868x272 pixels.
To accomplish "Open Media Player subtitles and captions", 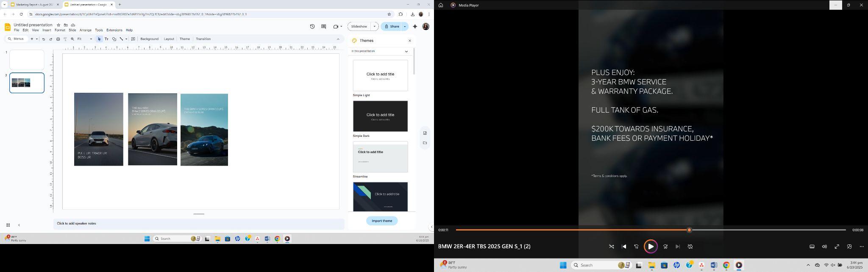I will (x=812, y=247).
